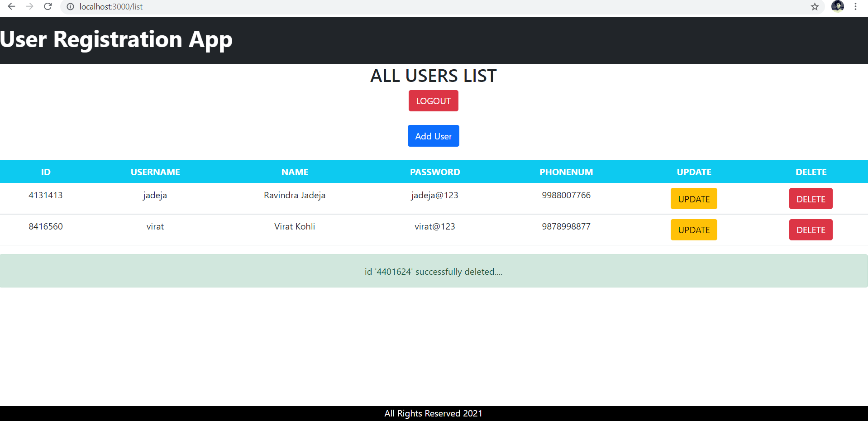Click the browser forward arrow
This screenshot has height=421, width=868.
pos(30,6)
